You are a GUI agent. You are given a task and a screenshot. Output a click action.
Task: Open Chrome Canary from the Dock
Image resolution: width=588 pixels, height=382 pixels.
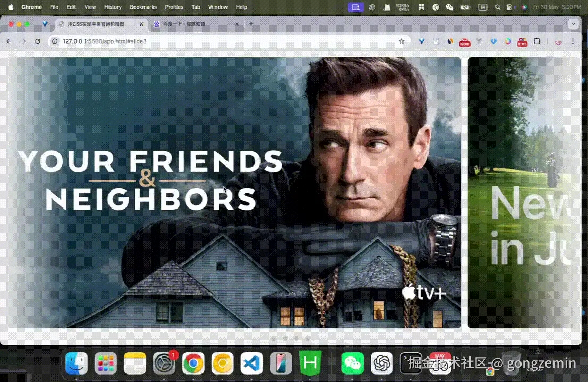(222, 363)
